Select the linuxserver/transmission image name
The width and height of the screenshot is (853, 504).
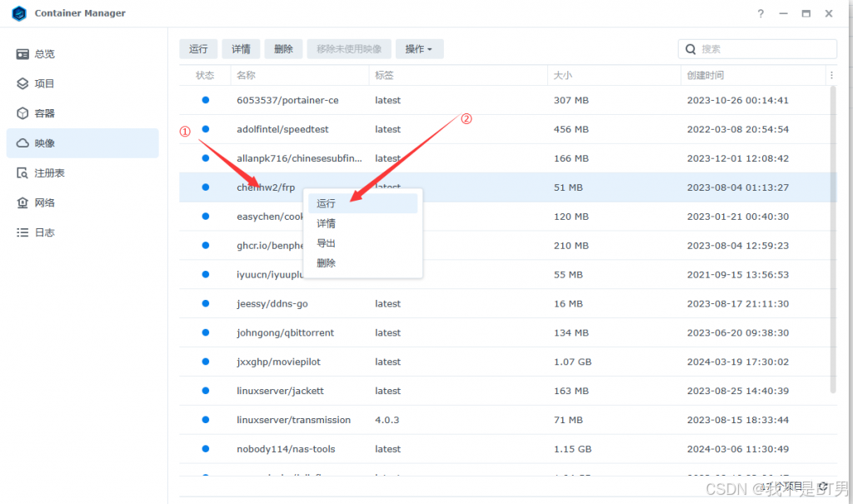(294, 420)
